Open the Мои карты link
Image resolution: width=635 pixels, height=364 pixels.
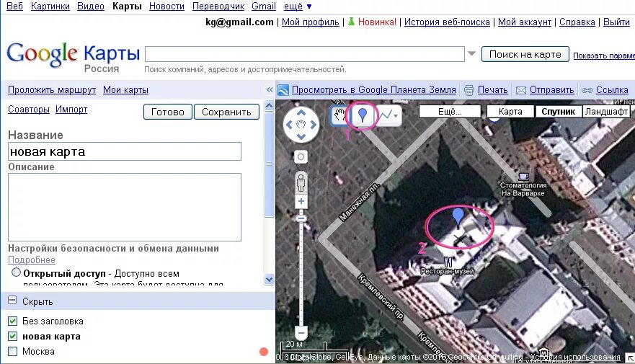(125, 90)
